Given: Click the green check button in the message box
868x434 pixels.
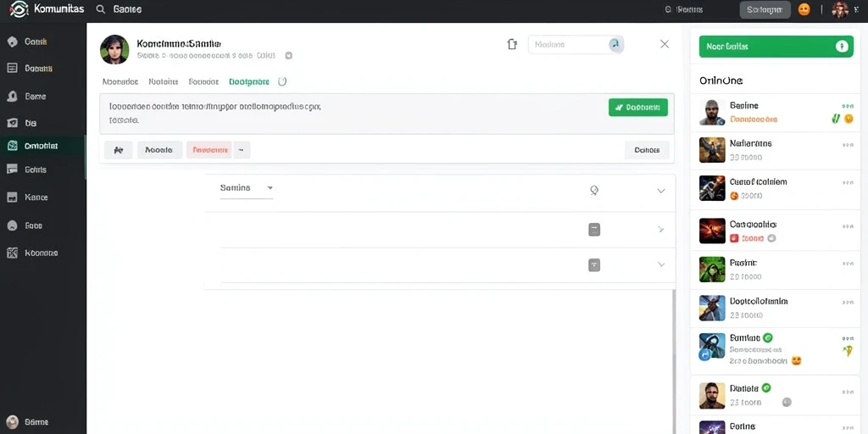Looking at the screenshot, I should click(637, 108).
